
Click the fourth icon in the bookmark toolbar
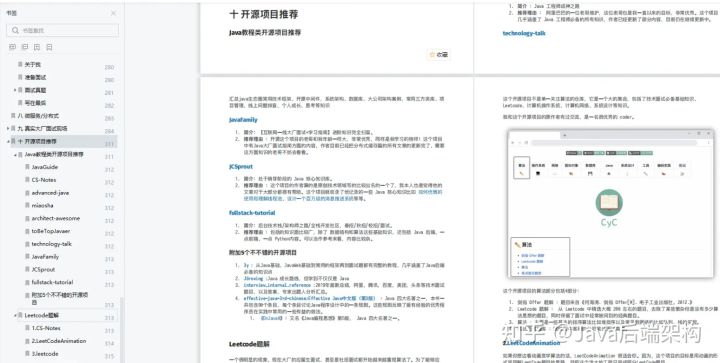pyautogui.click(x=50, y=47)
